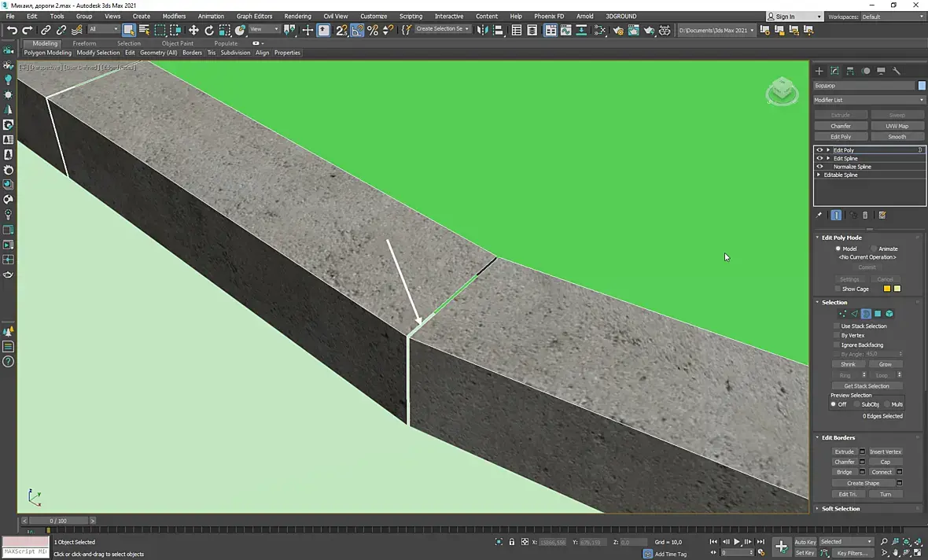The width and height of the screenshot is (928, 560).
Task: Collapse the Edit Borders rollout
Action: 838,437
